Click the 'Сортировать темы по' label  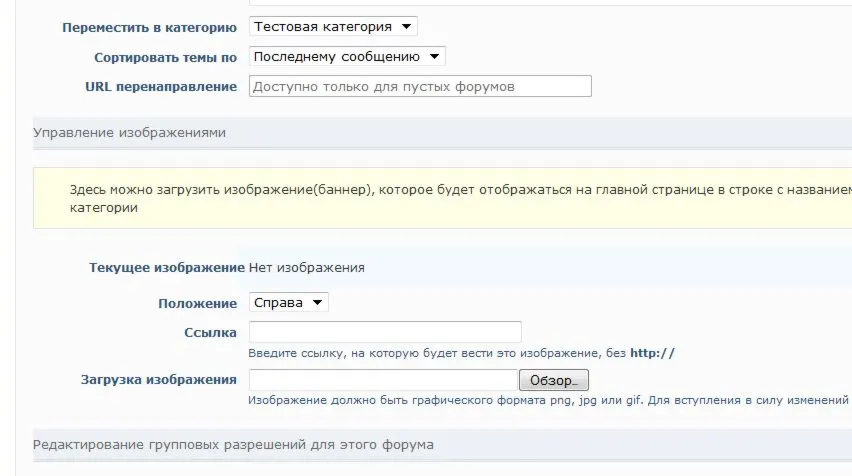165,57
